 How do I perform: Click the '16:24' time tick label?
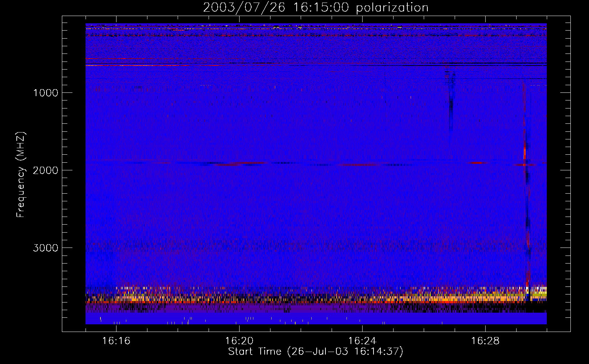(362, 341)
